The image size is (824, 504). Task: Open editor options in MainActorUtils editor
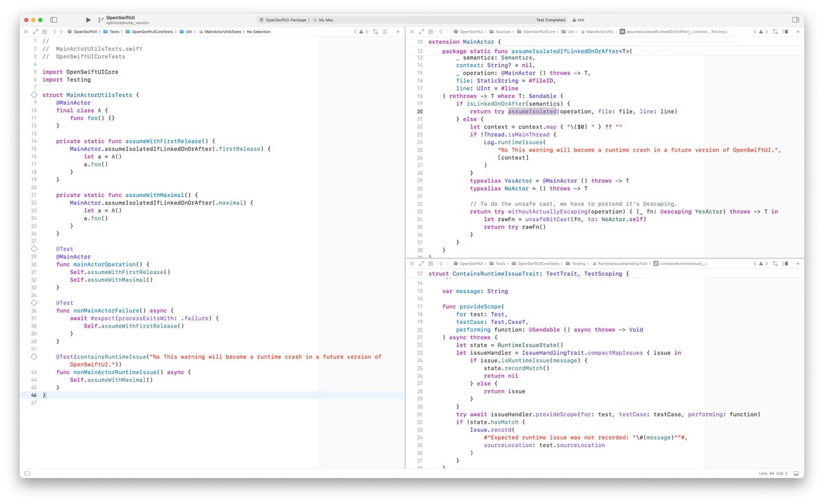[x=785, y=32]
